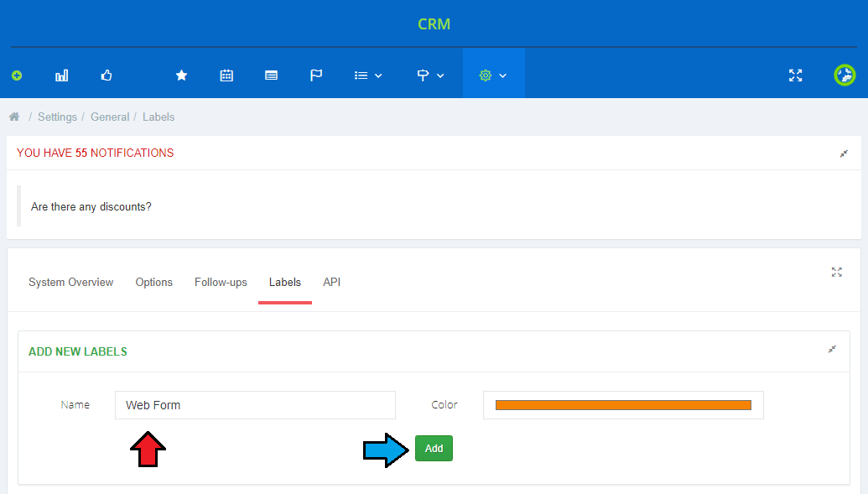Switch to Follow-ups tab
Image resolution: width=868 pixels, height=494 pixels.
(221, 283)
